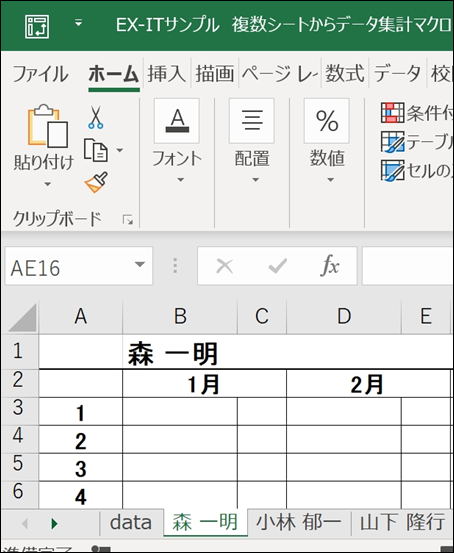Click cell A3 containing 1

(x=80, y=412)
